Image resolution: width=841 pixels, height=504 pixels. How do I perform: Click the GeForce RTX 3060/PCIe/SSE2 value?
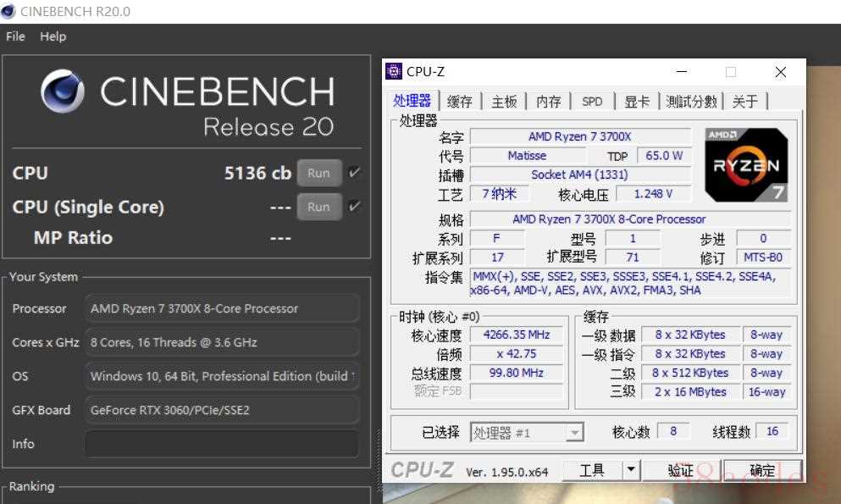222,410
